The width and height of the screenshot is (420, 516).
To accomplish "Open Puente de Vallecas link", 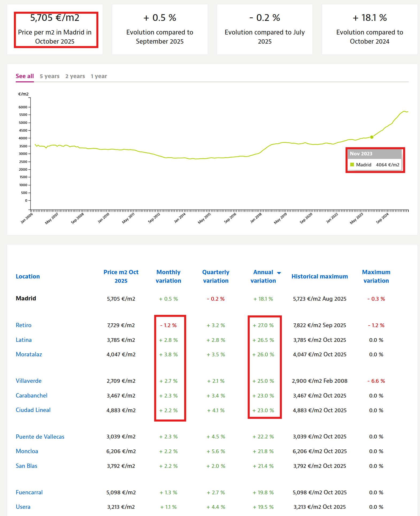I will click(x=40, y=437).
